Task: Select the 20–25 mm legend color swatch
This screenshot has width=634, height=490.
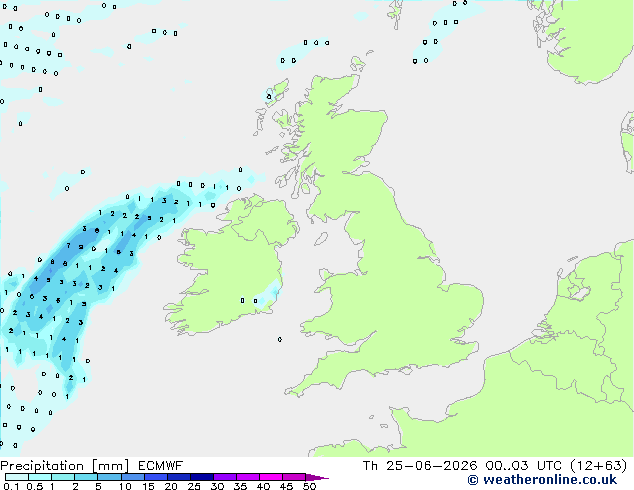Action: (178, 477)
